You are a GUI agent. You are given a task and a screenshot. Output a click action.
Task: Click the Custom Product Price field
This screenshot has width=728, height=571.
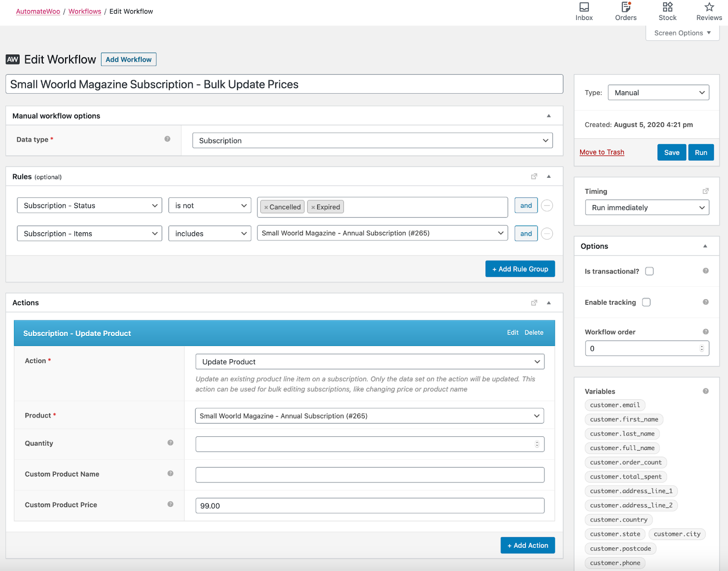point(370,506)
